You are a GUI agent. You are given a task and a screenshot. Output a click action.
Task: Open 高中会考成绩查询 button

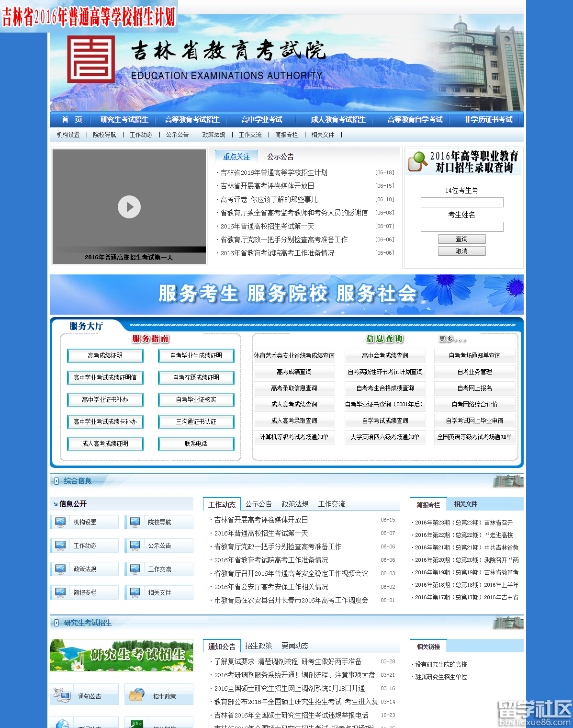pos(385,355)
